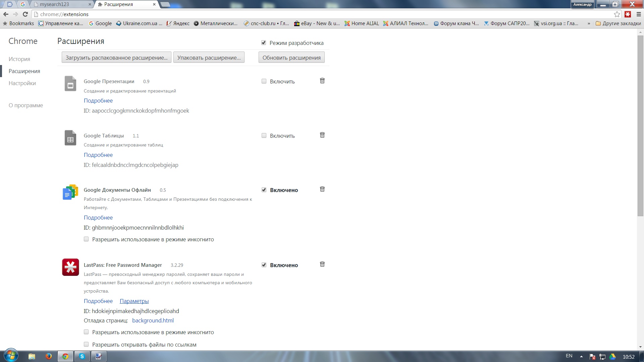Image resolution: width=644 pixels, height=362 pixels.
Task: Disable LastPass via Включено checkbox
Action: coord(264,265)
